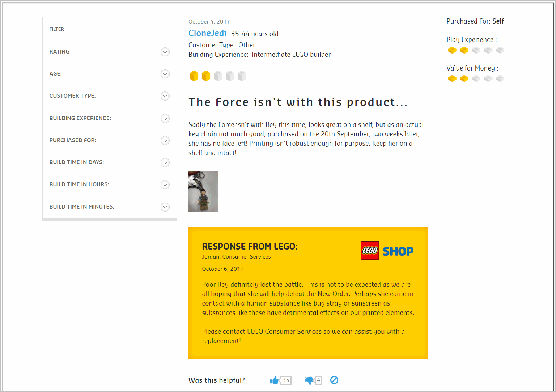Expand the AGE filter

165,74
